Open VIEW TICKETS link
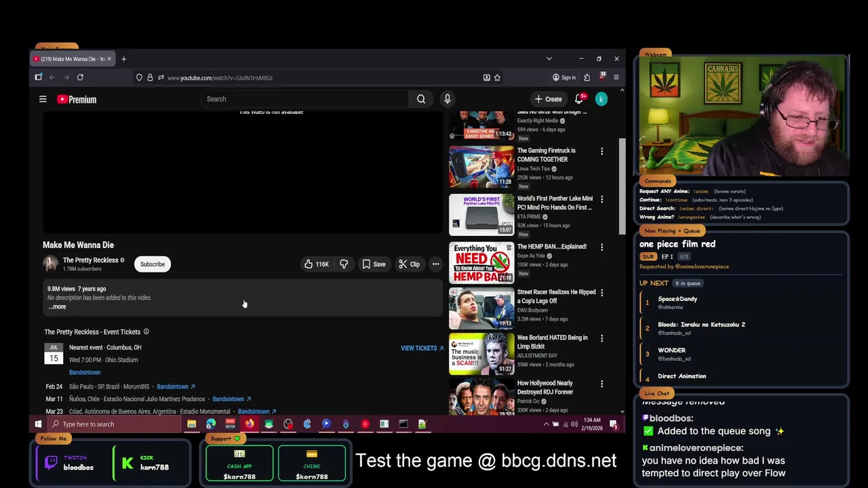This screenshot has width=868, height=488. tap(422, 348)
